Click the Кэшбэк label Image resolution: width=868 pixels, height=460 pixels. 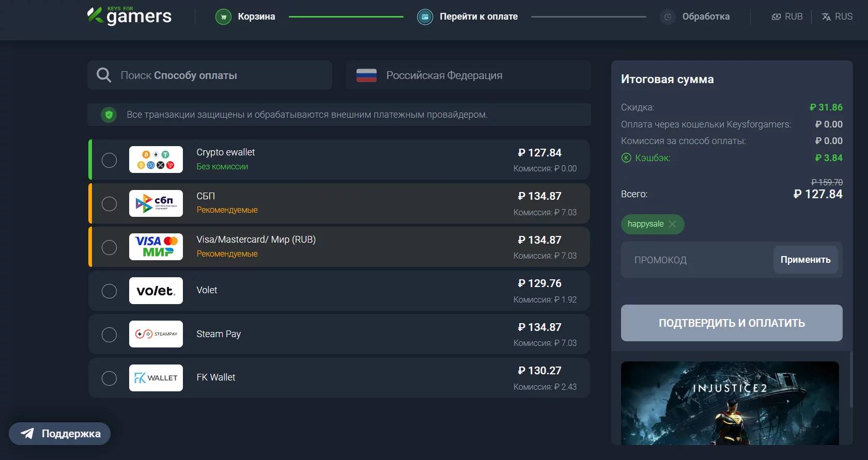click(x=653, y=158)
